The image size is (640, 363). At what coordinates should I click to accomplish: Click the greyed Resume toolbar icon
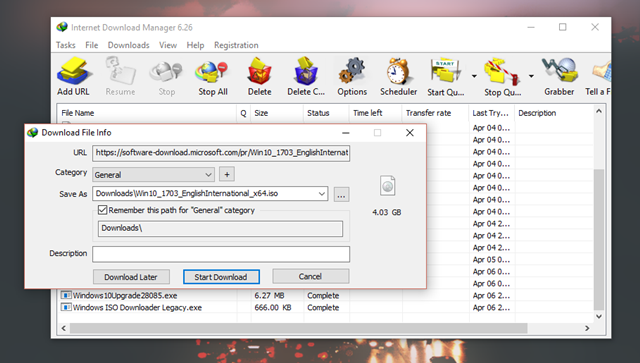pyautogui.click(x=120, y=71)
